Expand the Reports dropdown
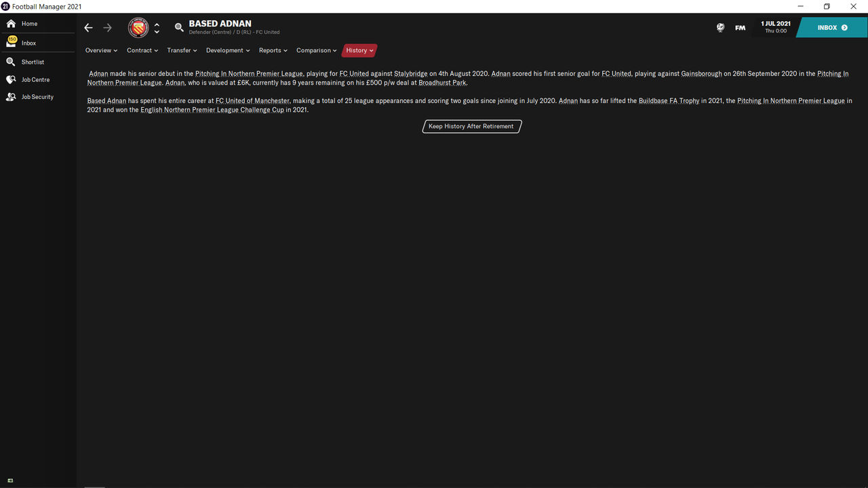This screenshot has width=868, height=488. 273,50
